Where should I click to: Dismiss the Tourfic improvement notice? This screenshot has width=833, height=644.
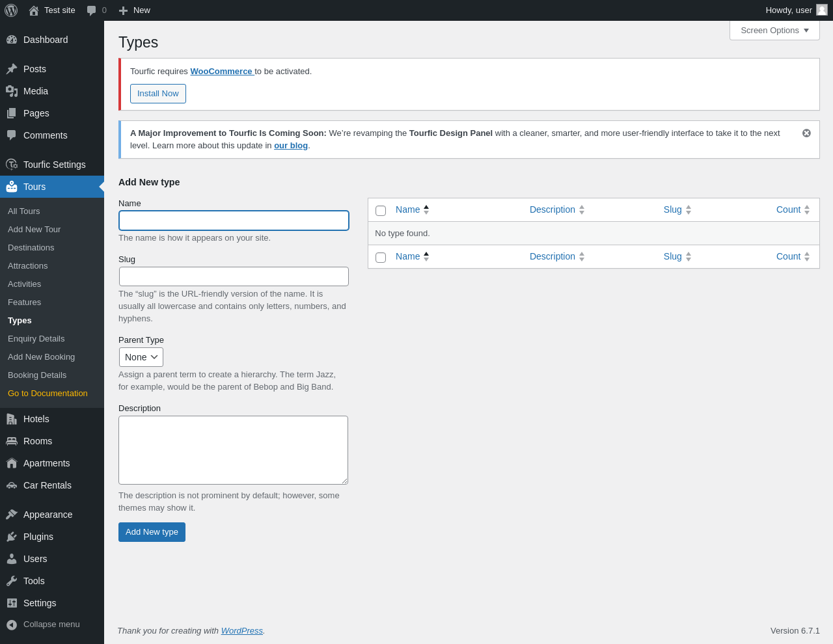(806, 133)
